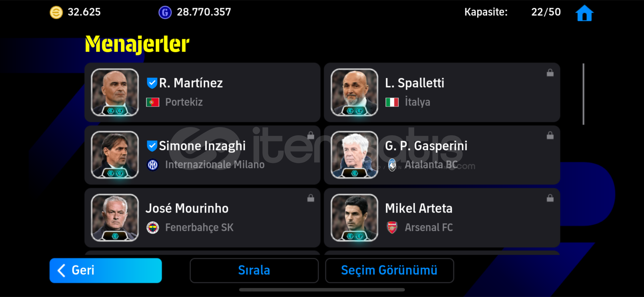This screenshot has height=297, width=644.
Task: Click the Atalanta BC club crest
Action: click(392, 165)
